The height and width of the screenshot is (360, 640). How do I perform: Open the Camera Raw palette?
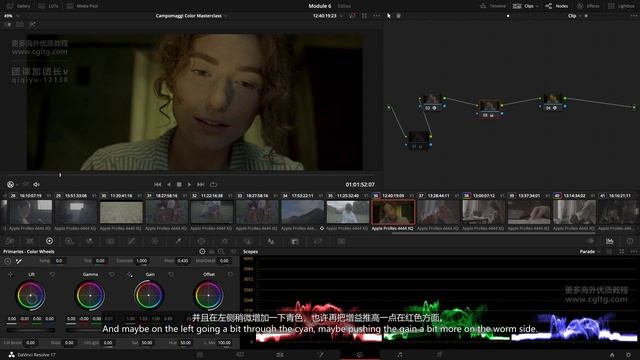(10, 241)
